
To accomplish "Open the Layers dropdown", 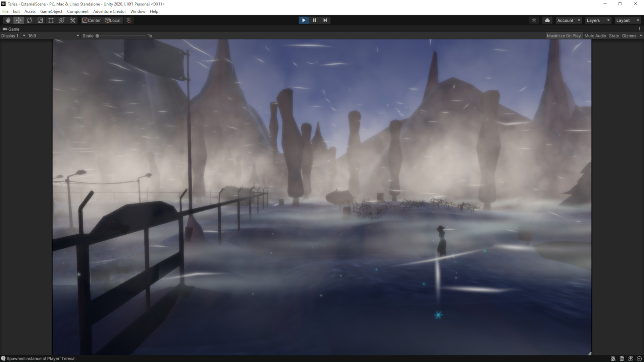I will click(598, 20).
